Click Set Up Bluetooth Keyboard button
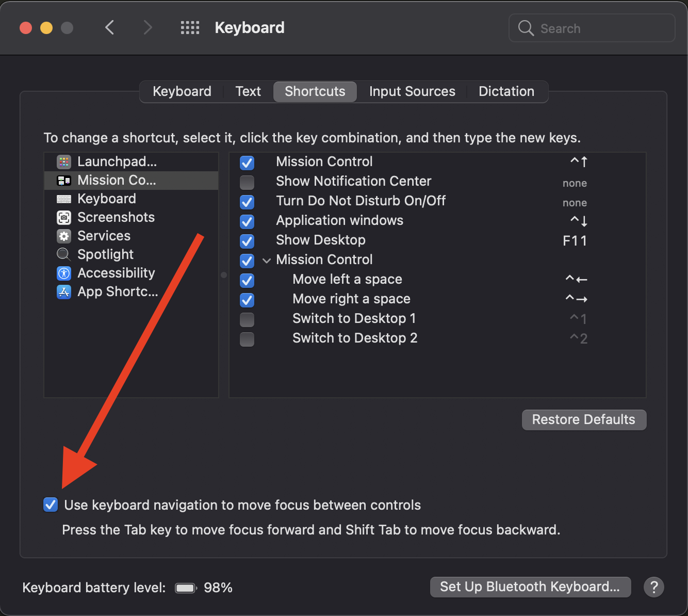The height and width of the screenshot is (616, 688). coord(530,587)
